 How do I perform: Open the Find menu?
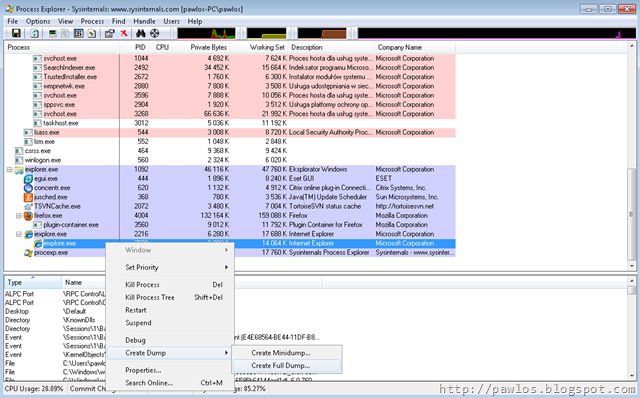pos(119,21)
